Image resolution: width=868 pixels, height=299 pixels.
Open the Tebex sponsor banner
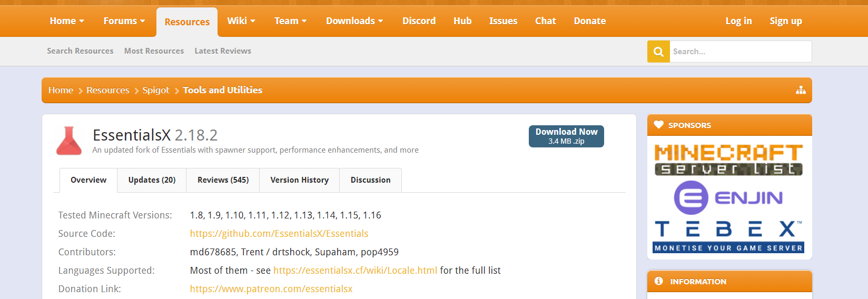coord(728,237)
